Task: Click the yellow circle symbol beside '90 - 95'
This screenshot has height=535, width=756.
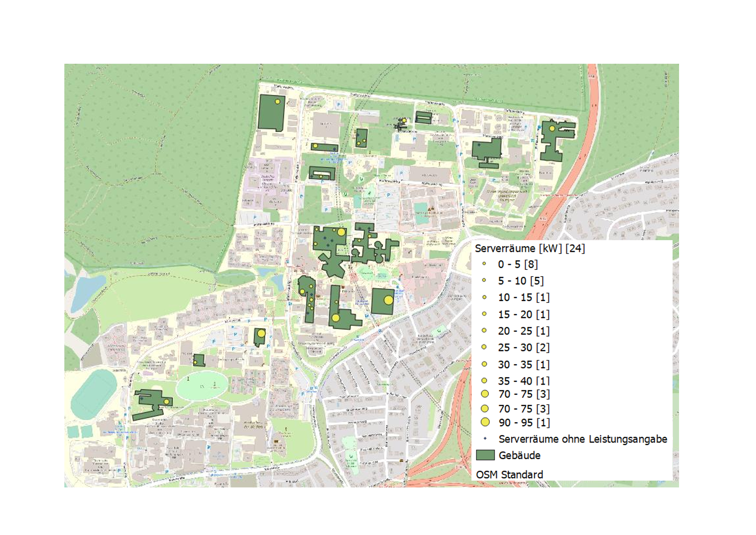Action: (485, 422)
